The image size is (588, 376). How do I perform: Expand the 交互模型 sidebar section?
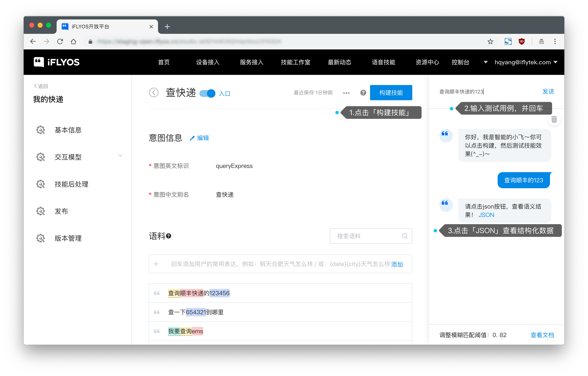pos(120,156)
